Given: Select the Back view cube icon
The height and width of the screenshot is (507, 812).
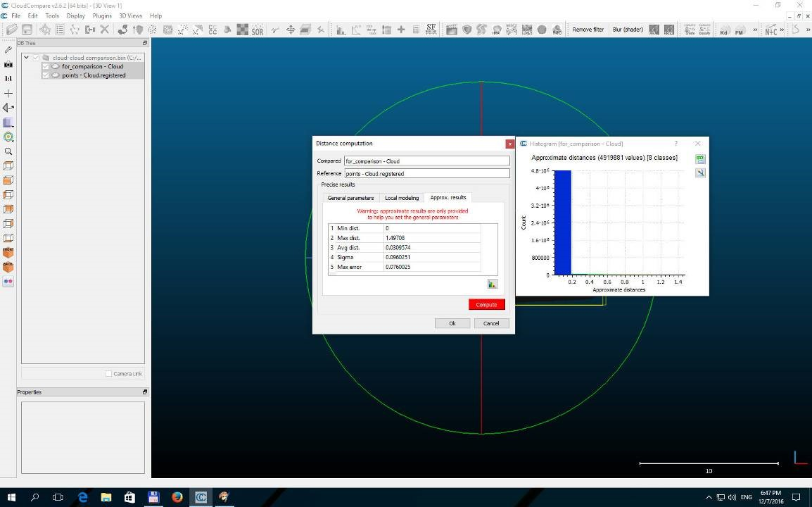Looking at the screenshot, I should (8, 267).
